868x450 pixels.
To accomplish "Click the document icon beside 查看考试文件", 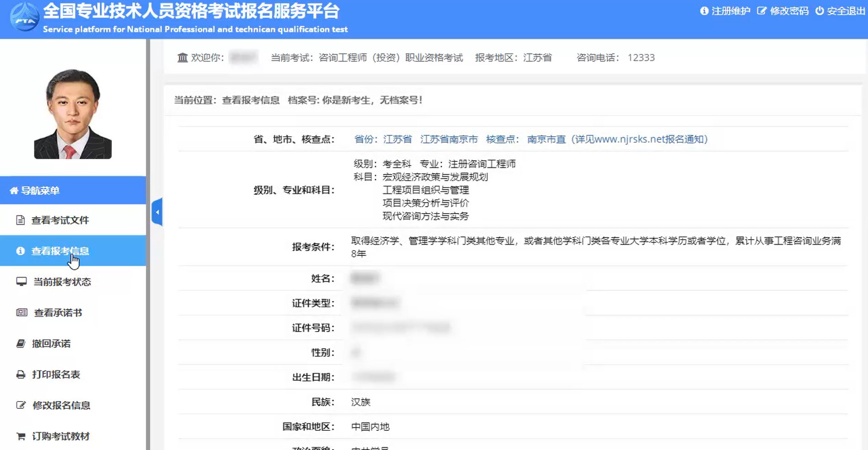I will coord(20,220).
